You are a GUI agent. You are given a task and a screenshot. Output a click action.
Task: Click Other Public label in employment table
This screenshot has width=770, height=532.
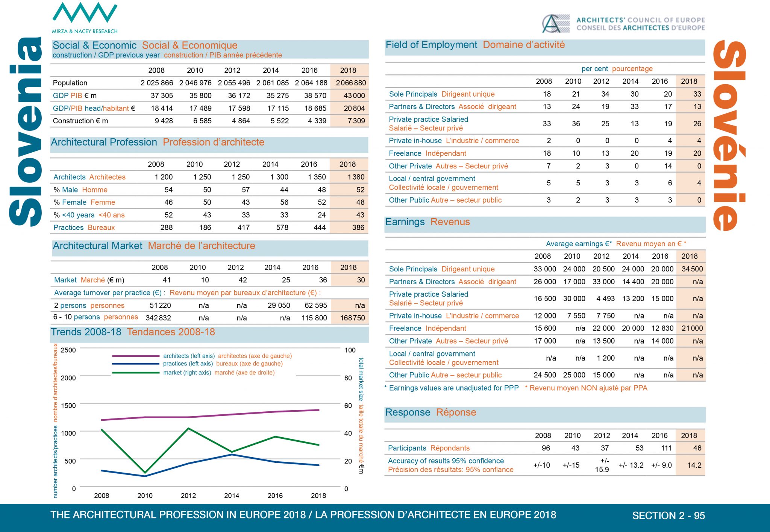445,200
